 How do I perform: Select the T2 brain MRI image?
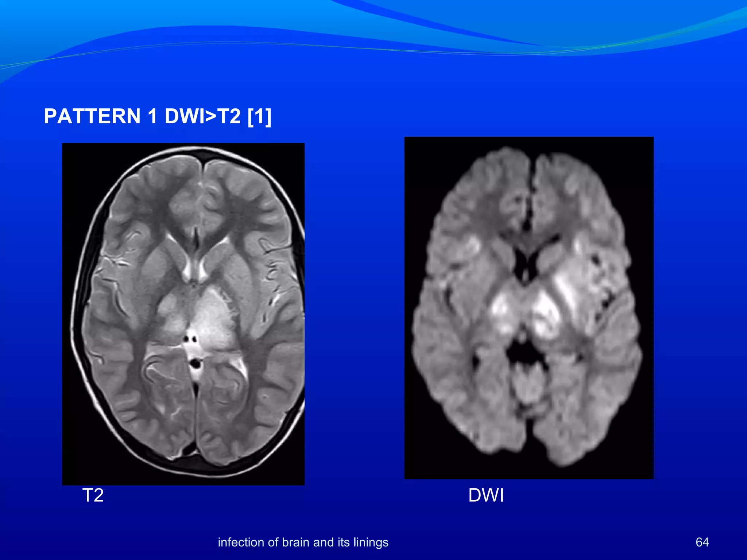[x=183, y=314]
